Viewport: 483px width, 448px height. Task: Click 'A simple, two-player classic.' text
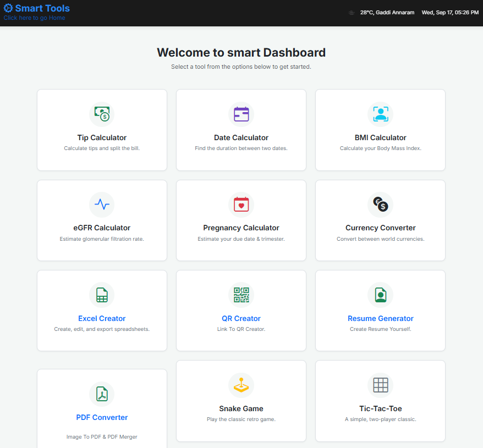(x=381, y=419)
